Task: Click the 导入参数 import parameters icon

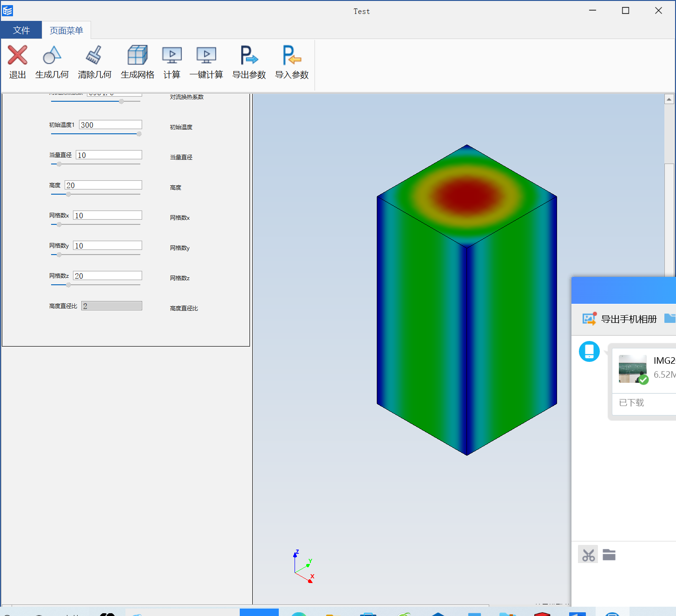Action: [292, 55]
